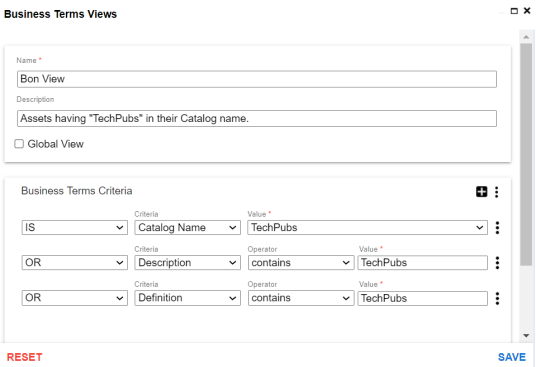Click into the Description text field
The image size is (536, 367).
pos(257,119)
